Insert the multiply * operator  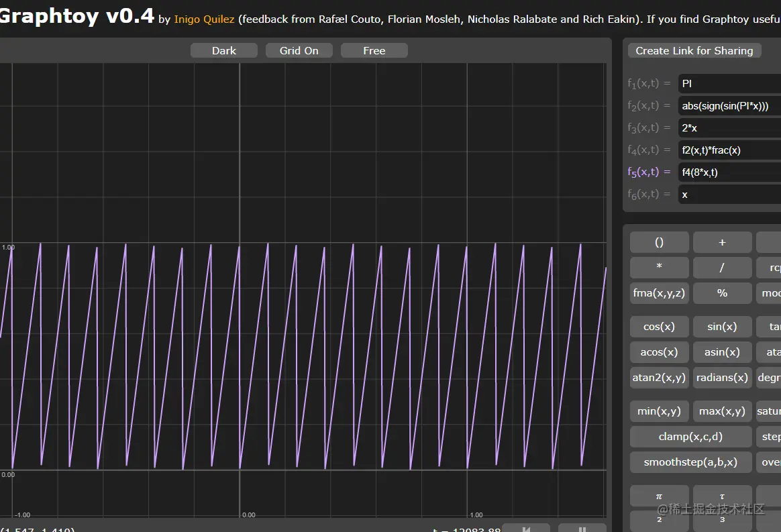click(659, 268)
